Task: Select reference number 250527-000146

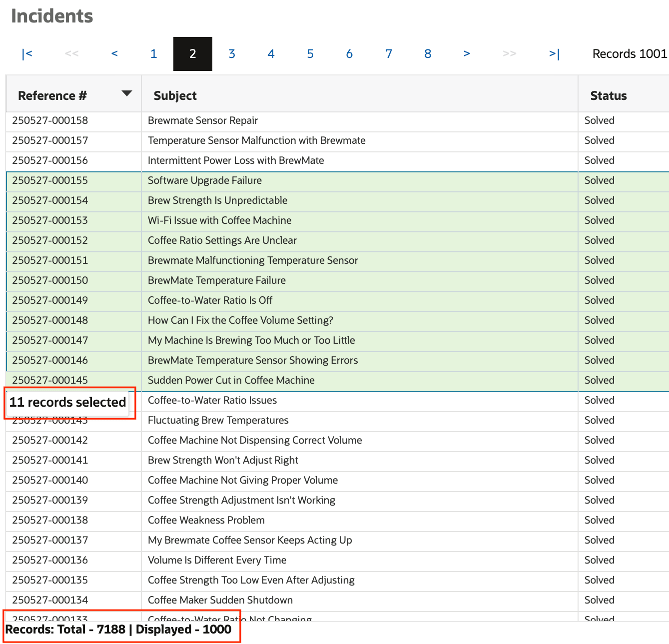Action: pos(50,360)
